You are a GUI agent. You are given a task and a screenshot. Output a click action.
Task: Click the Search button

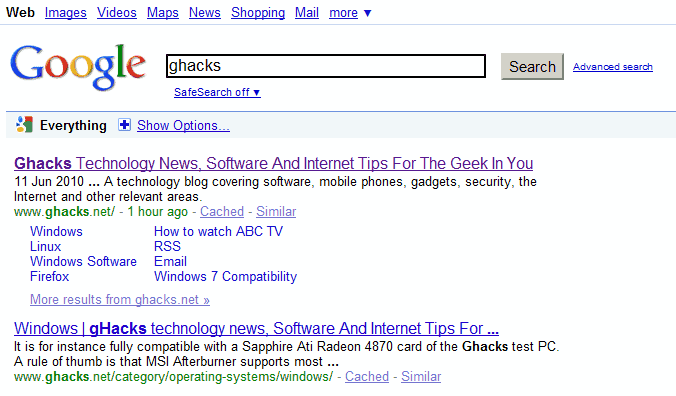click(x=532, y=66)
